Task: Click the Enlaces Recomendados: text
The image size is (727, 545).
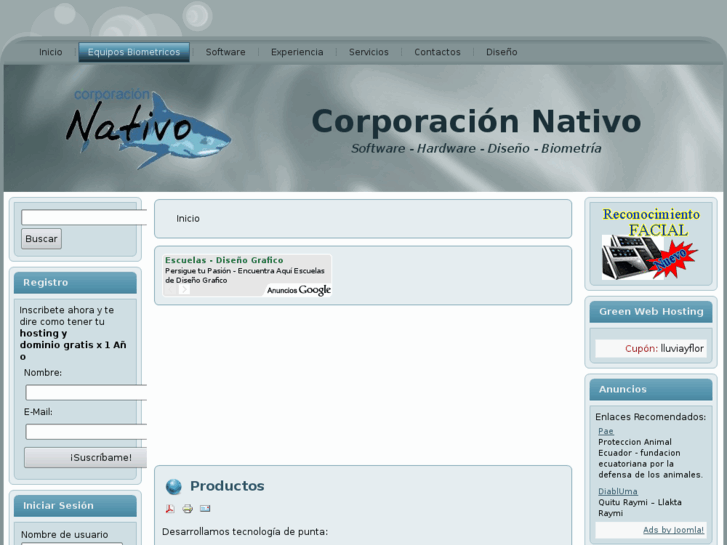Action: pyautogui.click(x=650, y=417)
